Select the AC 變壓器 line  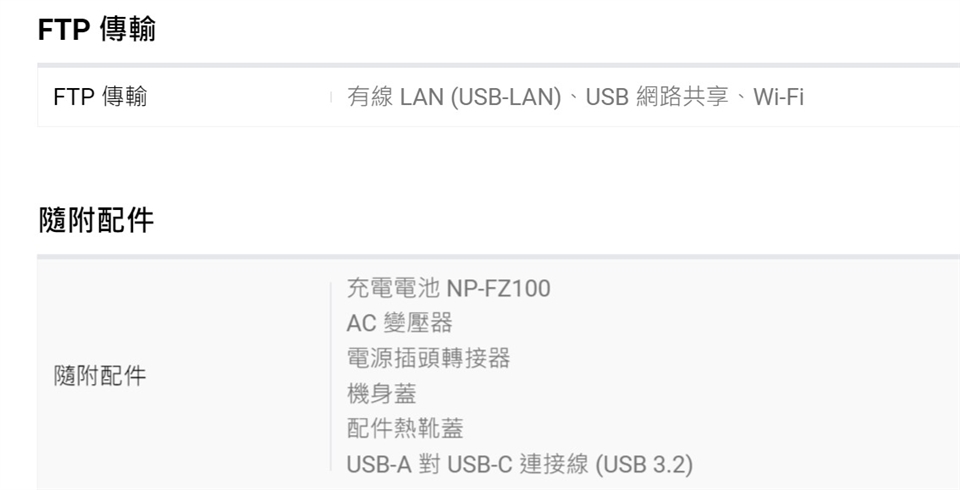pos(399,323)
